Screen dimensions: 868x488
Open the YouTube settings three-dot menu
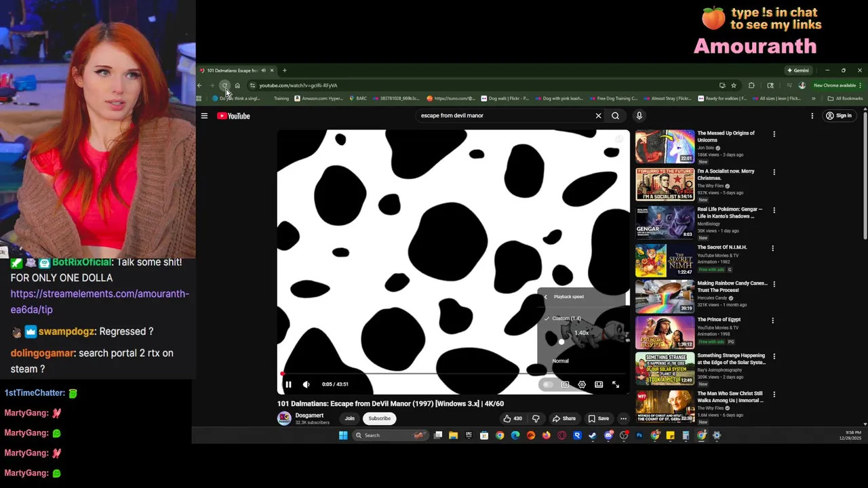(812, 116)
